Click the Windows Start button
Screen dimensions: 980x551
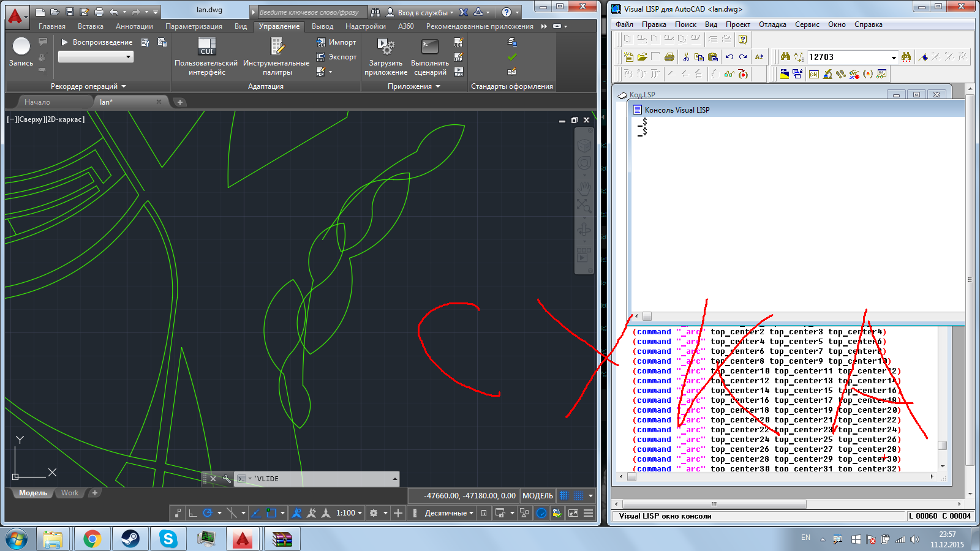pos(17,539)
